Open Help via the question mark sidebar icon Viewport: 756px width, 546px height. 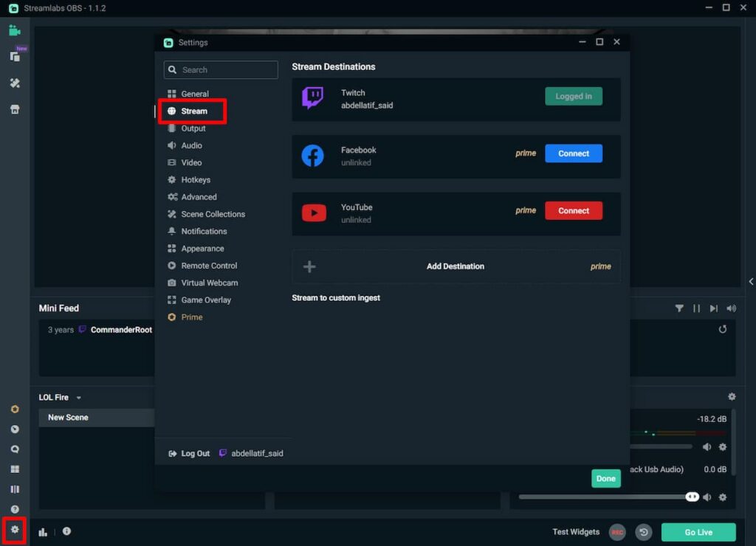[x=15, y=509]
